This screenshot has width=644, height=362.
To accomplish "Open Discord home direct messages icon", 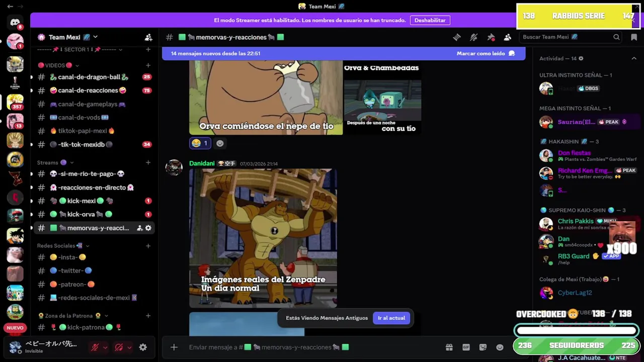I will coord(15,22).
